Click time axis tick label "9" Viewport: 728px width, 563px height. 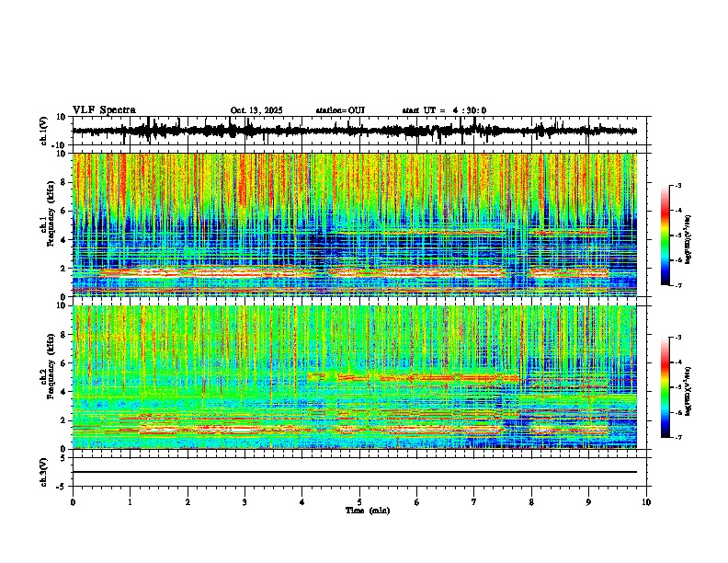tap(588, 502)
